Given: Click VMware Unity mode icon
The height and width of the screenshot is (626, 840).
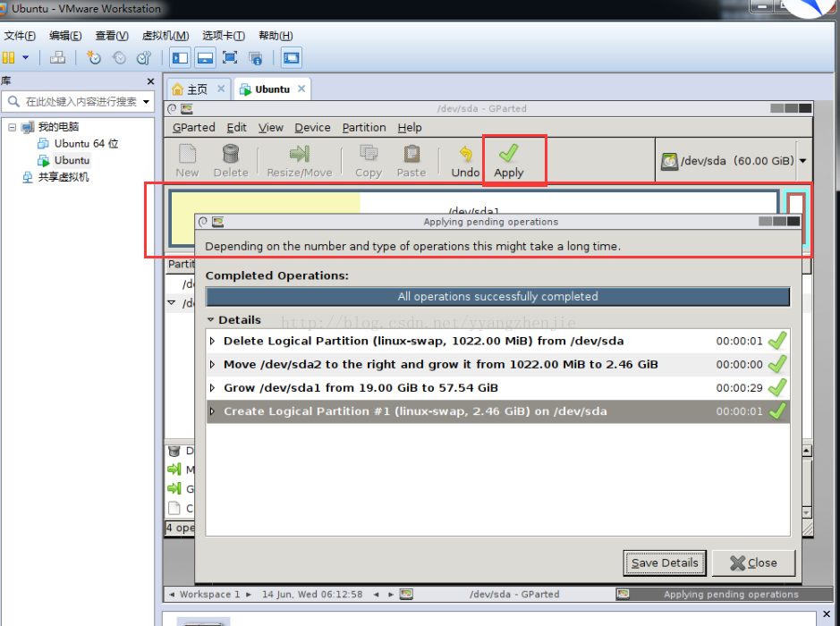Looking at the screenshot, I should [x=256, y=58].
